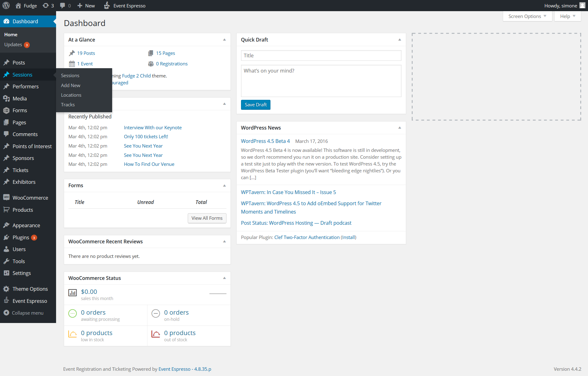
Task: Open the 15 Pages link
Action: [165, 53]
